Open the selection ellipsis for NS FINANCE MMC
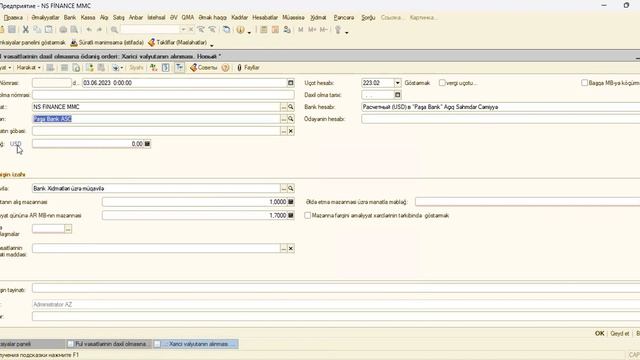Viewport: 640px width, 360px height. click(x=284, y=107)
